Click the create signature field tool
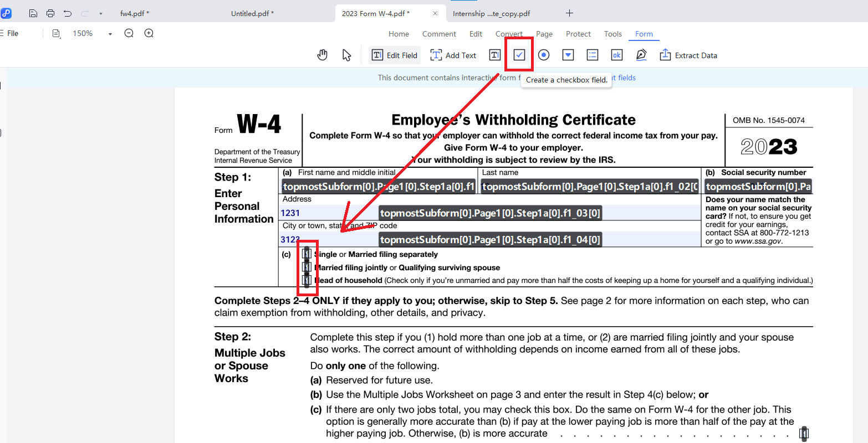868x443 pixels. point(641,55)
